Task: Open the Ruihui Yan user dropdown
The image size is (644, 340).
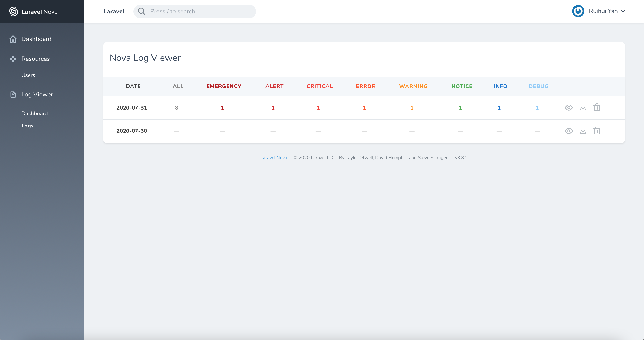Action: [x=606, y=11]
